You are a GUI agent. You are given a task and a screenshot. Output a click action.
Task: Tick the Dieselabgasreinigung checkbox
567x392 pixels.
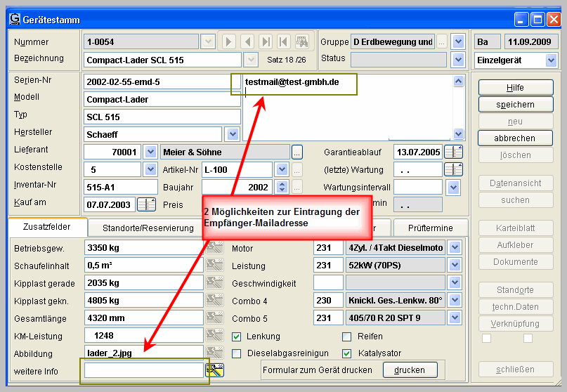coord(237,353)
